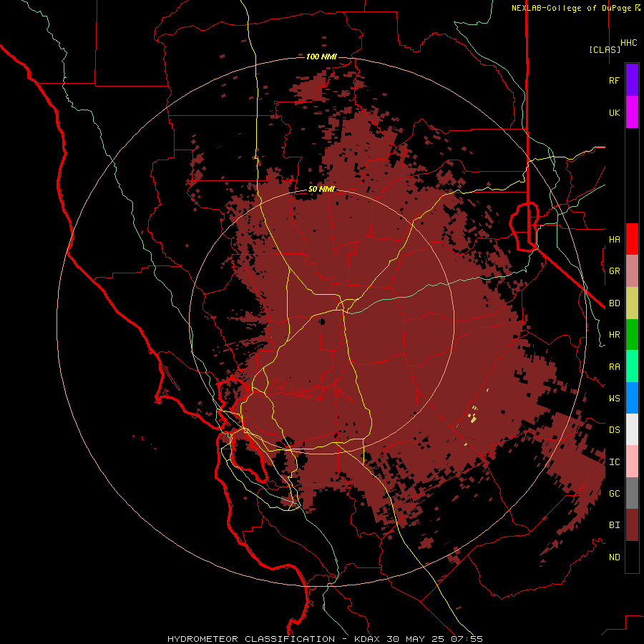Click the HA legend label

(x=614, y=239)
